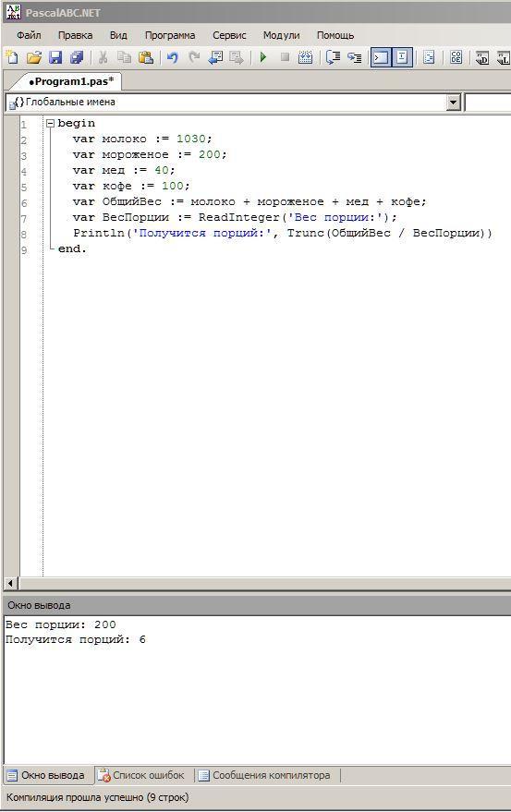Open the Глобальные имена combo box
Viewport: 511px width, 812px height.
pos(233,102)
